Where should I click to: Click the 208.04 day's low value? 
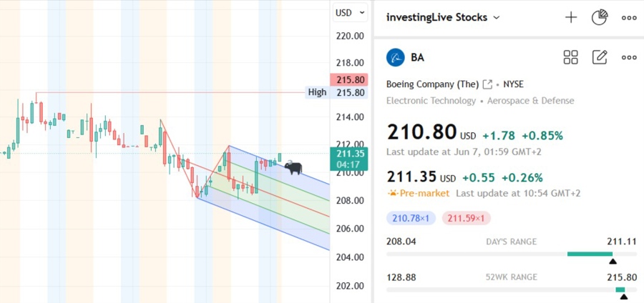pyautogui.click(x=401, y=242)
